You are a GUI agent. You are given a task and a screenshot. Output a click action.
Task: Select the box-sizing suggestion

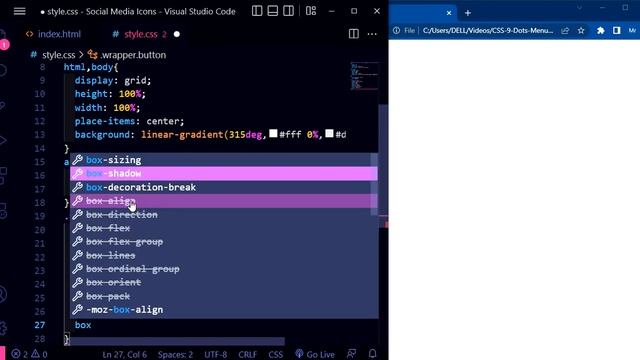pos(224,160)
